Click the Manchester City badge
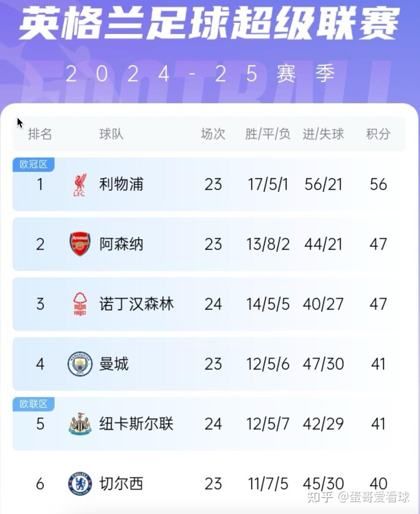Screen dimensions: 420x514 click(x=80, y=364)
